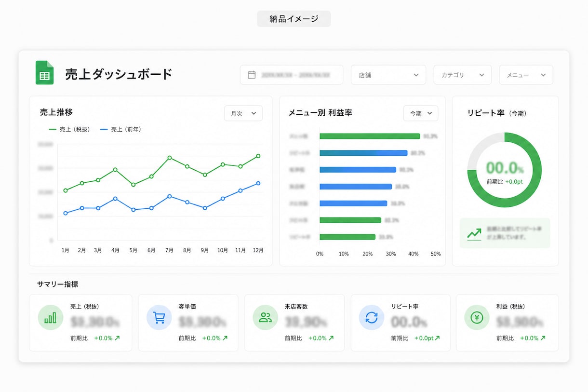Click the upward trend icon in repeat note
Viewport: 588px width, 392px height.
tap(474, 234)
